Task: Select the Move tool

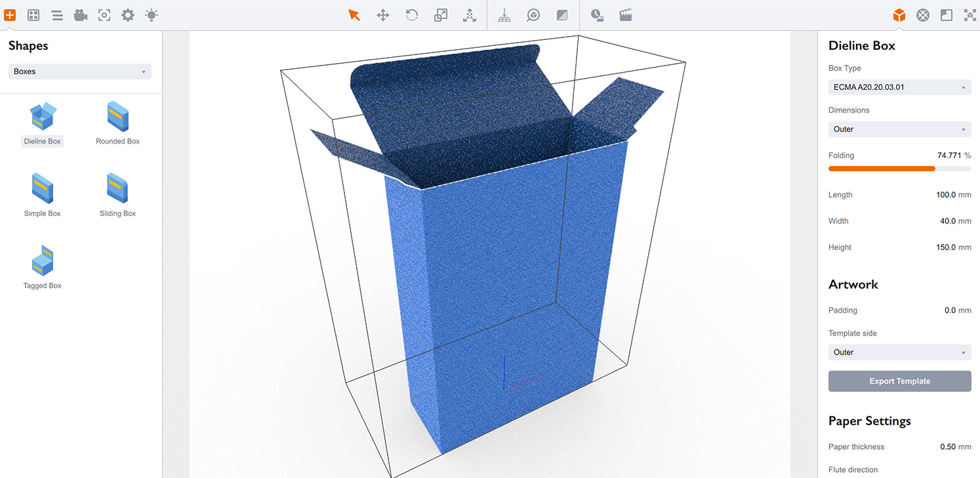Action: [x=382, y=14]
